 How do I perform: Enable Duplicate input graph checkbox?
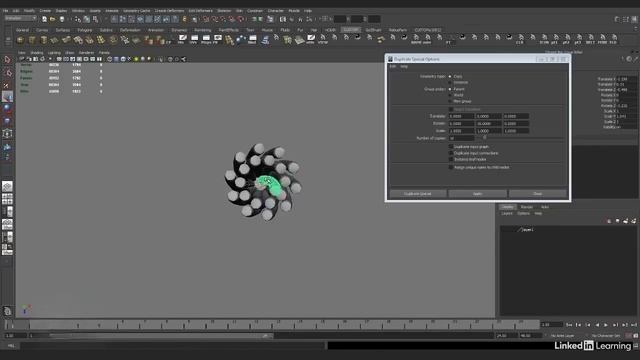click(x=451, y=147)
